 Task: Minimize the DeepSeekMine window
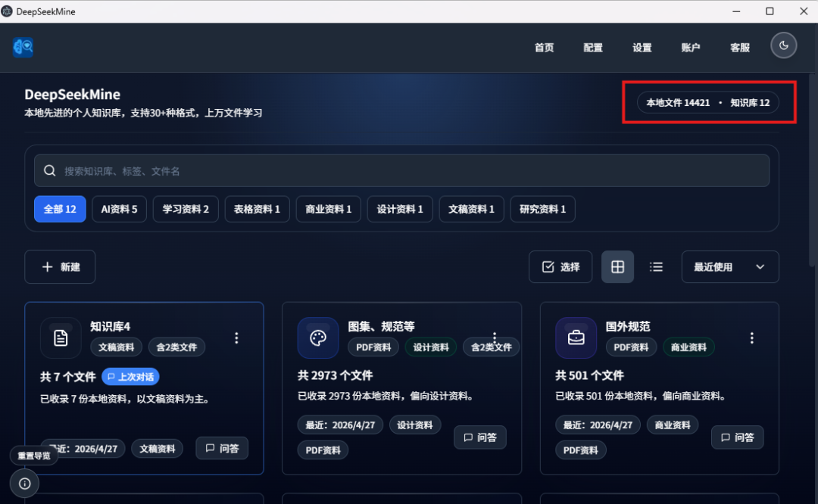(736, 11)
